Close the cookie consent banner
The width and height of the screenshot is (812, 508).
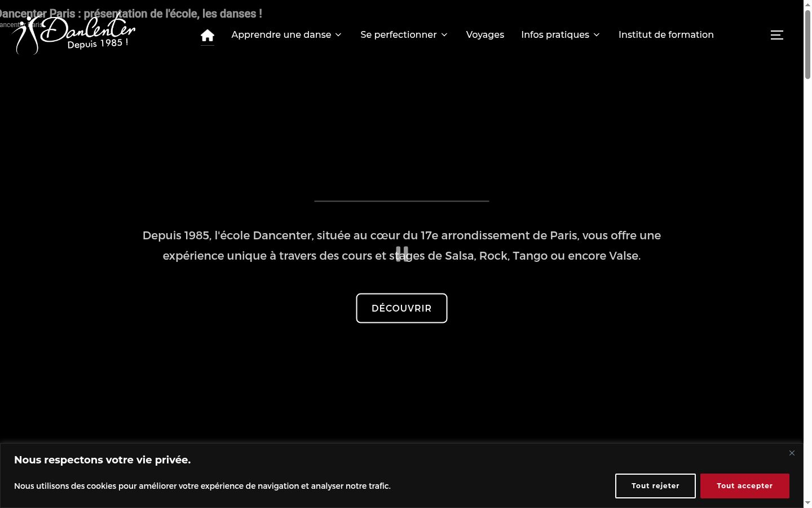click(792, 453)
